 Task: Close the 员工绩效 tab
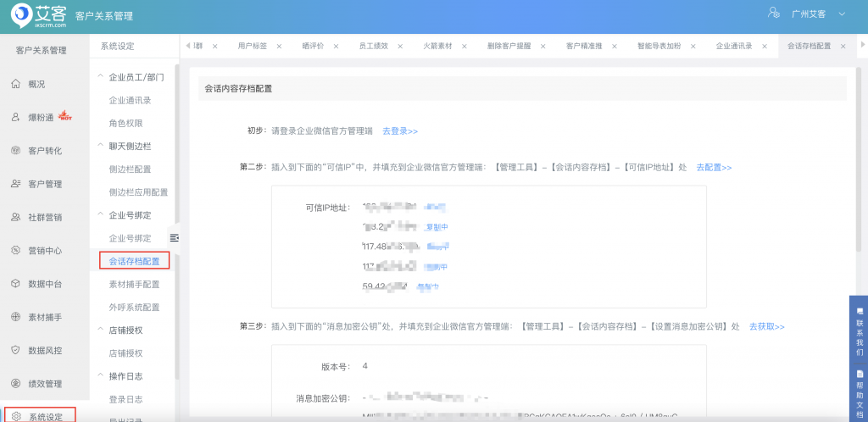tap(400, 46)
